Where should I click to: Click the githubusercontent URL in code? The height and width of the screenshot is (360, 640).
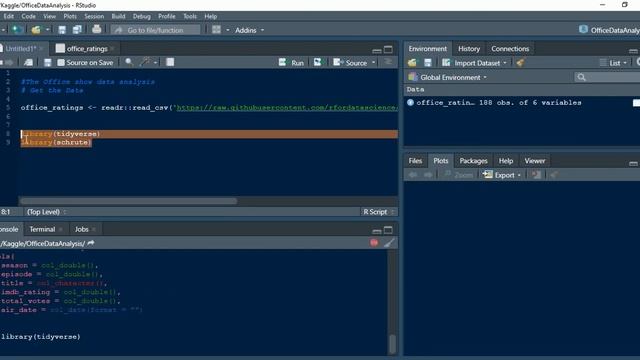pyautogui.click(x=287, y=108)
